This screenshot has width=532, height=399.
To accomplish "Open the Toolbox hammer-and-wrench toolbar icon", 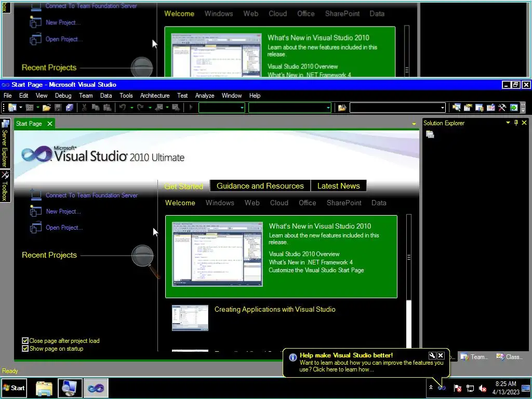I will click(x=502, y=108).
